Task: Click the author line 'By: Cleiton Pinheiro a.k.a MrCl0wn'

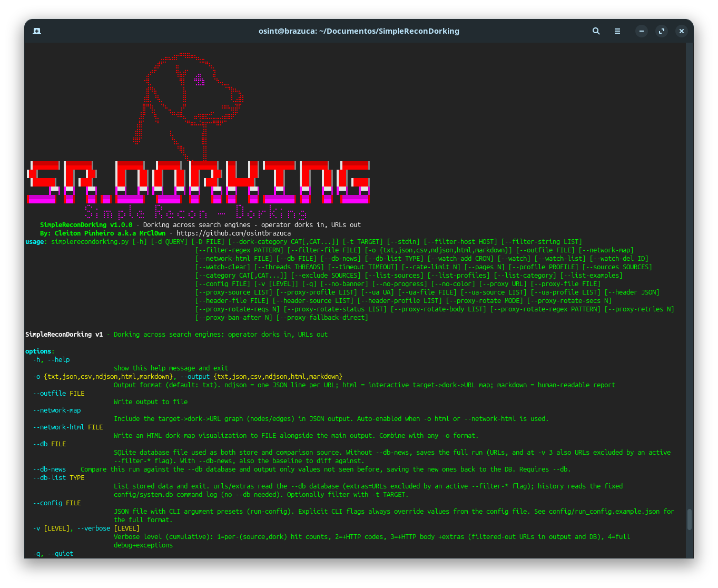Action: coord(103,233)
